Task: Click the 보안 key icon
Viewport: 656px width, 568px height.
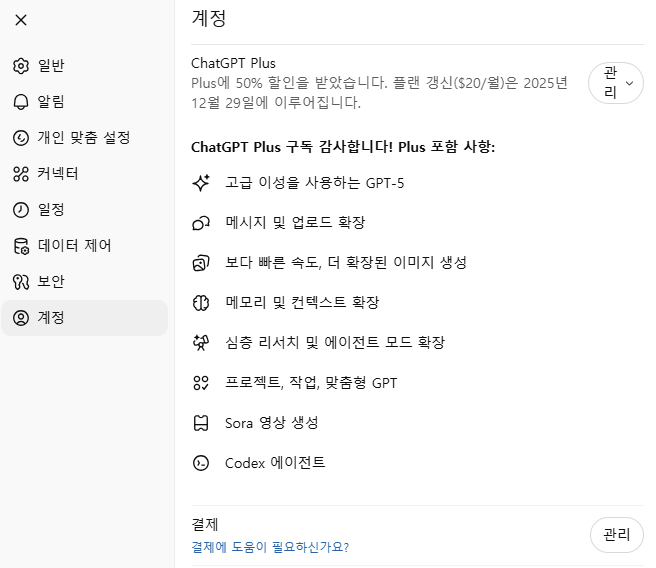Action: tap(21, 282)
